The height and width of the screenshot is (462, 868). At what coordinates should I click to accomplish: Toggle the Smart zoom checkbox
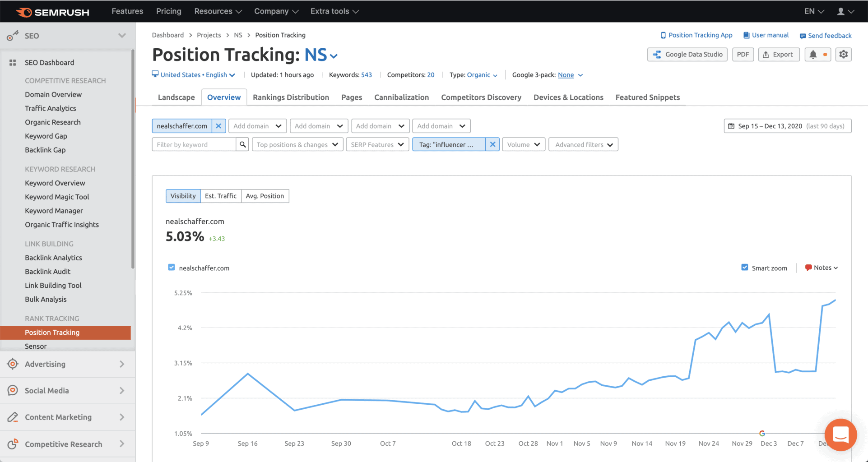745,268
